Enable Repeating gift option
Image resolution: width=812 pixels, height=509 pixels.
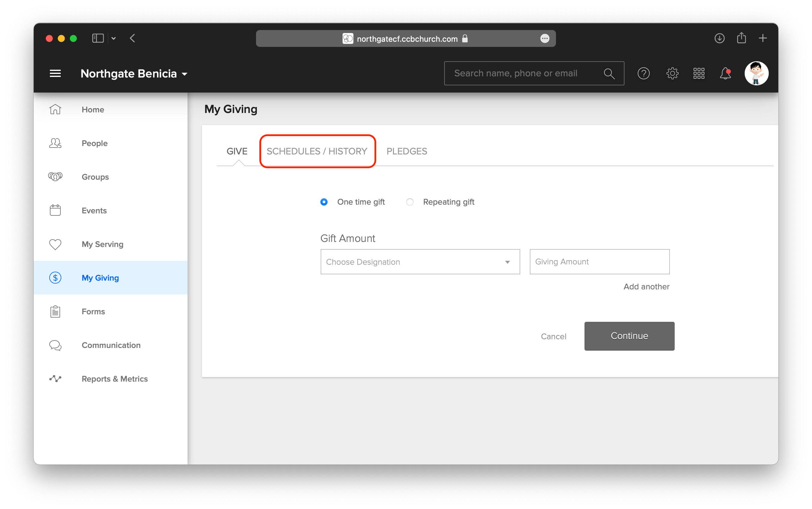411,202
